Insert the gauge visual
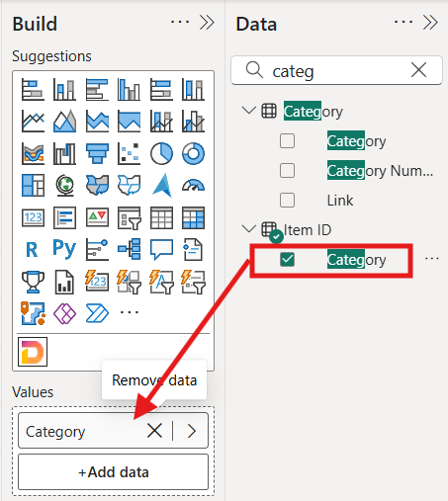 [193, 186]
